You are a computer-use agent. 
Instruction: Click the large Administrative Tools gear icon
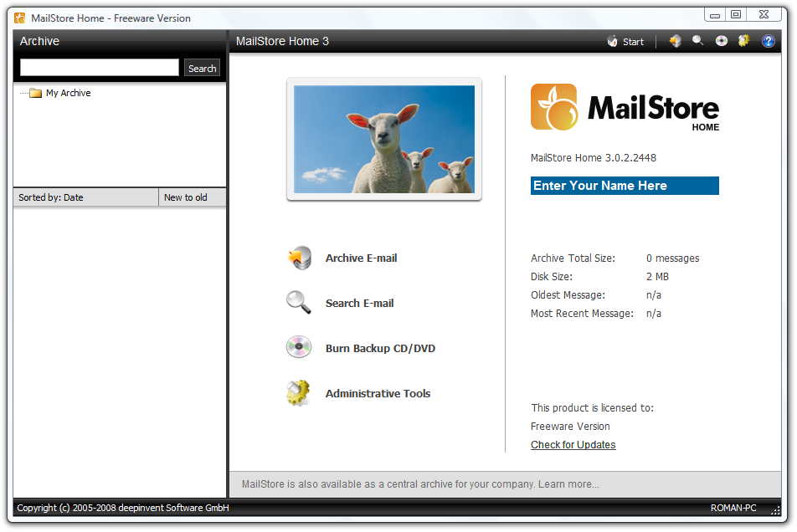298,393
